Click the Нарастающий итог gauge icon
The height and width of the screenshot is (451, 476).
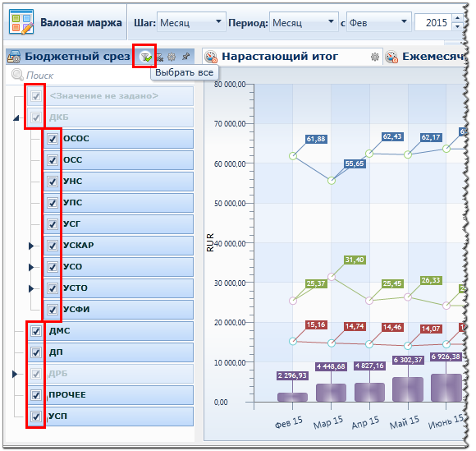click(x=211, y=57)
